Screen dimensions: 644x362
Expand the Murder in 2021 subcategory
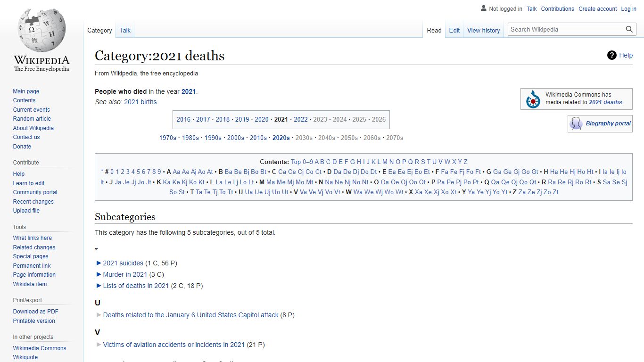[x=99, y=274]
